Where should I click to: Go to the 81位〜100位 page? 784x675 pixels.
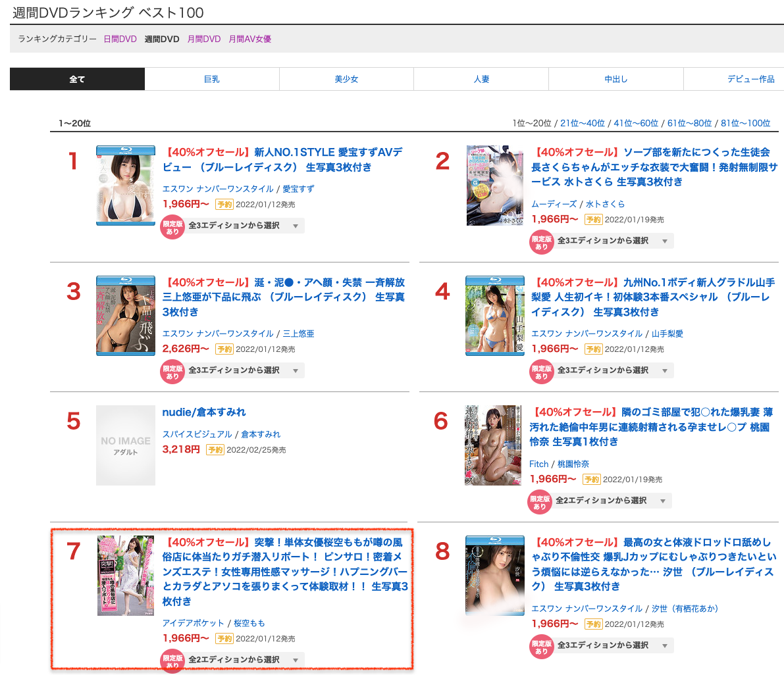(746, 123)
